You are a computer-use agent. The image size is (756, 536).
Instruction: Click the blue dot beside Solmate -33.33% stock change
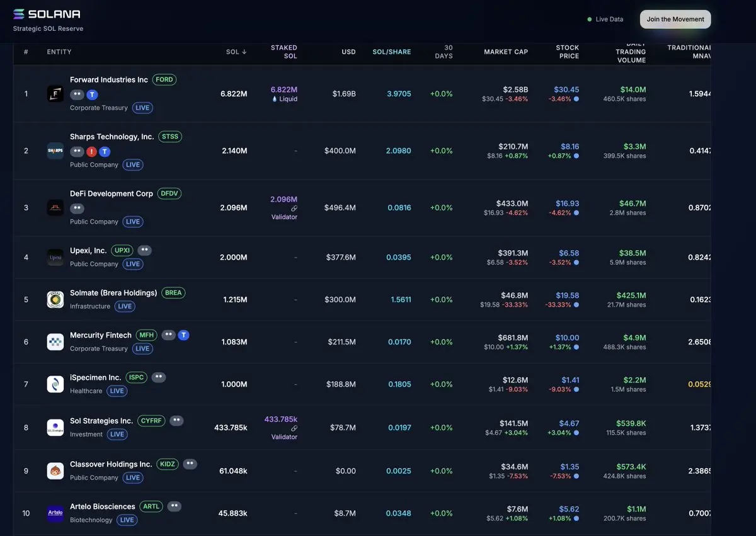pos(576,305)
